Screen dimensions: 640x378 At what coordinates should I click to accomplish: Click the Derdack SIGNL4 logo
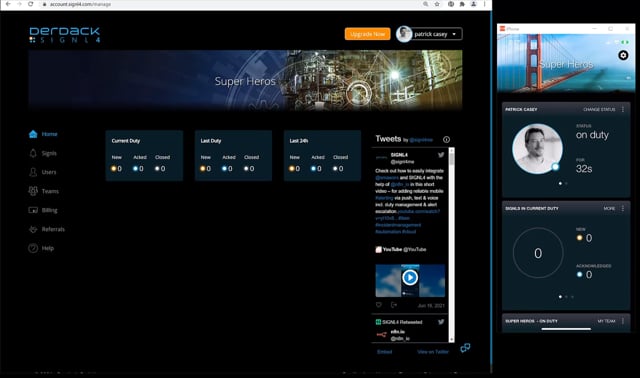point(64,35)
